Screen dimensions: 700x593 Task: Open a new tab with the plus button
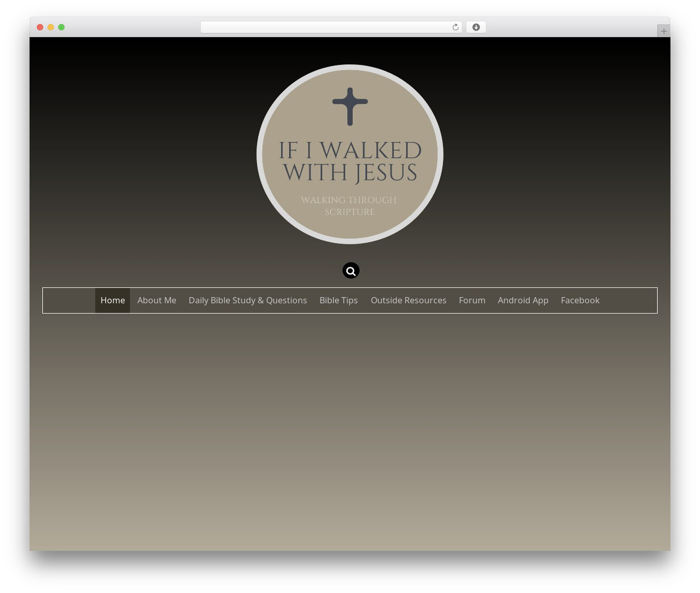(x=663, y=31)
